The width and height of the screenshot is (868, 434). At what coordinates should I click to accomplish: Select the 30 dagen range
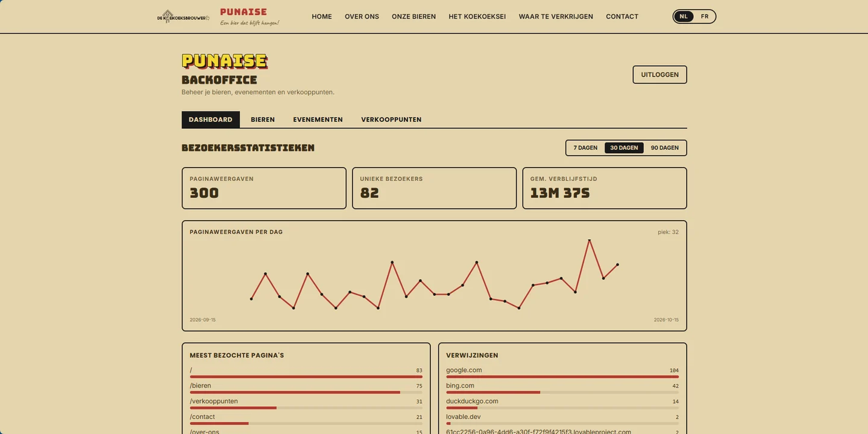(x=624, y=148)
